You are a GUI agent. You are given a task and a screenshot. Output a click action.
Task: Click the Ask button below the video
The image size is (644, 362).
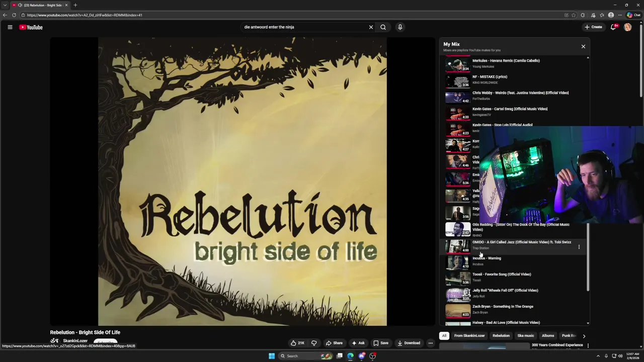tap(358, 343)
